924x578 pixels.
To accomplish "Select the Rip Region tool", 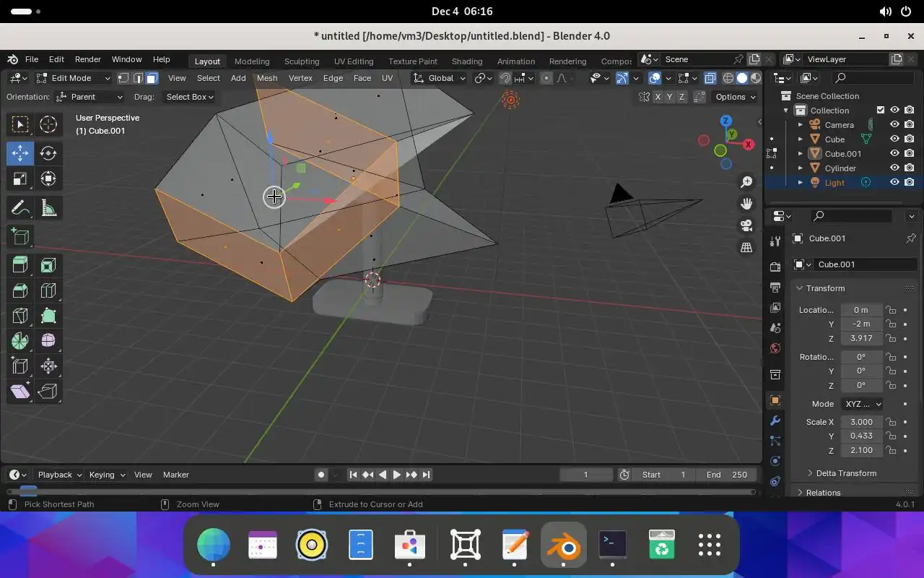I will (48, 391).
